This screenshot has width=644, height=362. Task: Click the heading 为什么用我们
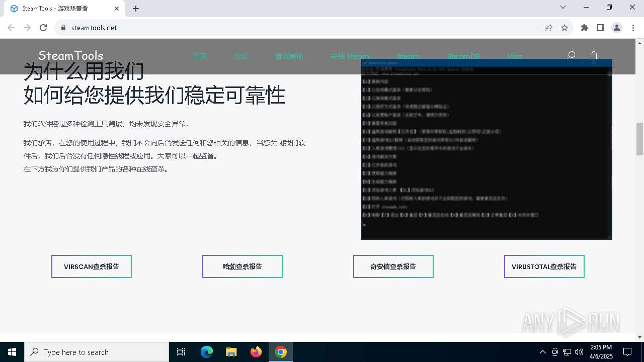[84, 71]
